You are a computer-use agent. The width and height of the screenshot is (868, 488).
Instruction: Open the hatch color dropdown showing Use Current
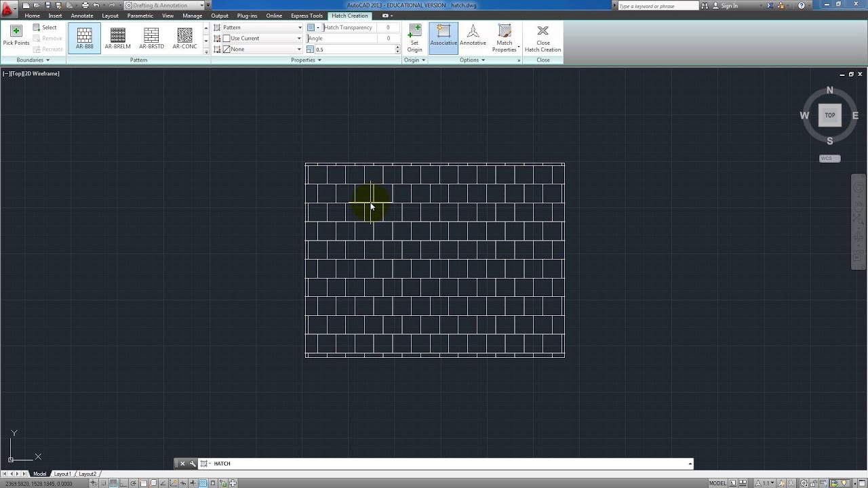[262, 39]
